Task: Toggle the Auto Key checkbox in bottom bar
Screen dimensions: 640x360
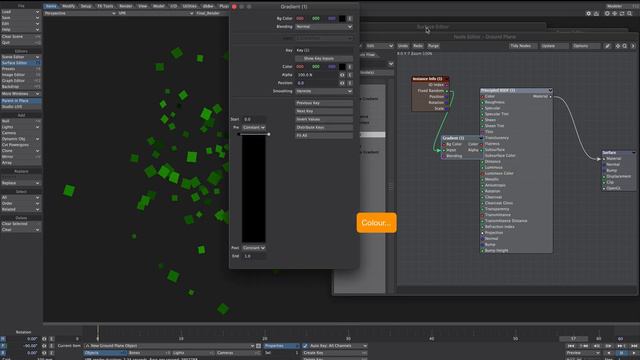Action: click(x=305, y=346)
